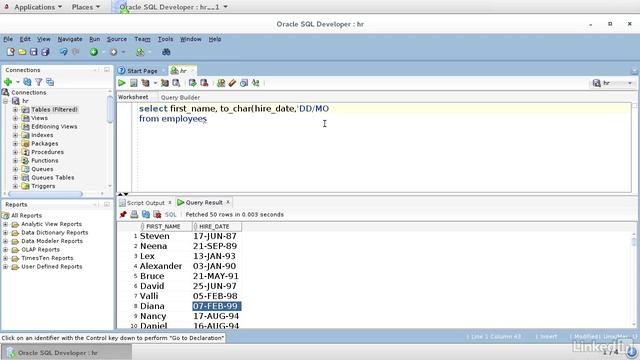Image resolution: width=640 pixels, height=360 pixels.
Task: Click the Save All icon in main toolbar
Action: tap(45, 52)
